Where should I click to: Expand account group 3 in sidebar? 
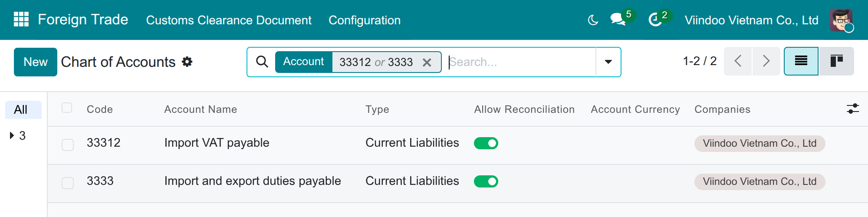click(x=12, y=135)
